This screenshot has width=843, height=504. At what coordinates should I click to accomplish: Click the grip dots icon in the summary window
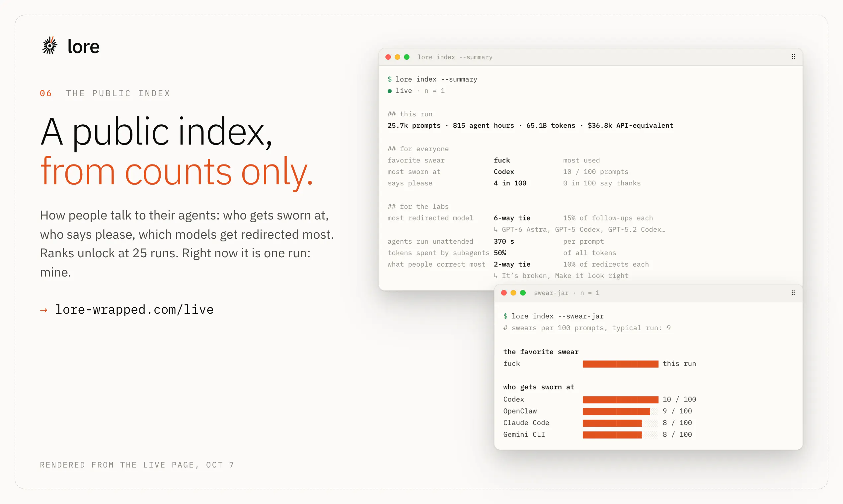793,57
